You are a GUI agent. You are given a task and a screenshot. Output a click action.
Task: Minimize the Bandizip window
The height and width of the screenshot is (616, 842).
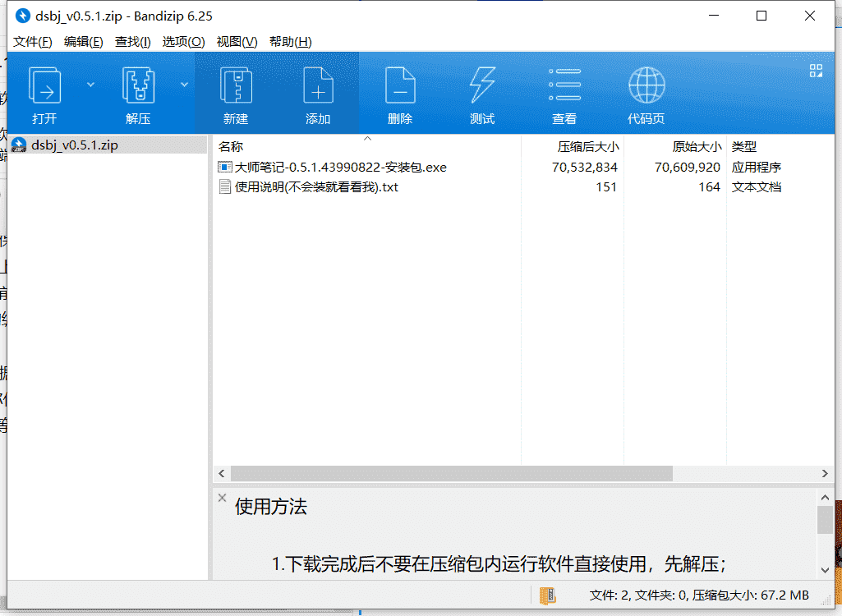point(714,16)
